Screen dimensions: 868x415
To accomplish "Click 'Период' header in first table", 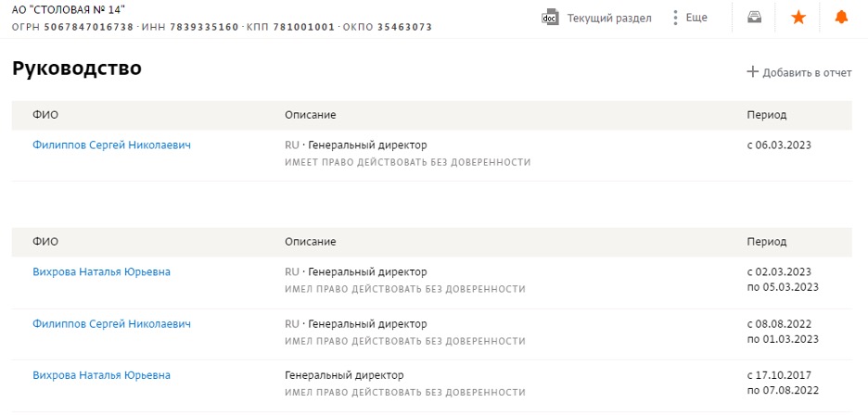I will (766, 115).
